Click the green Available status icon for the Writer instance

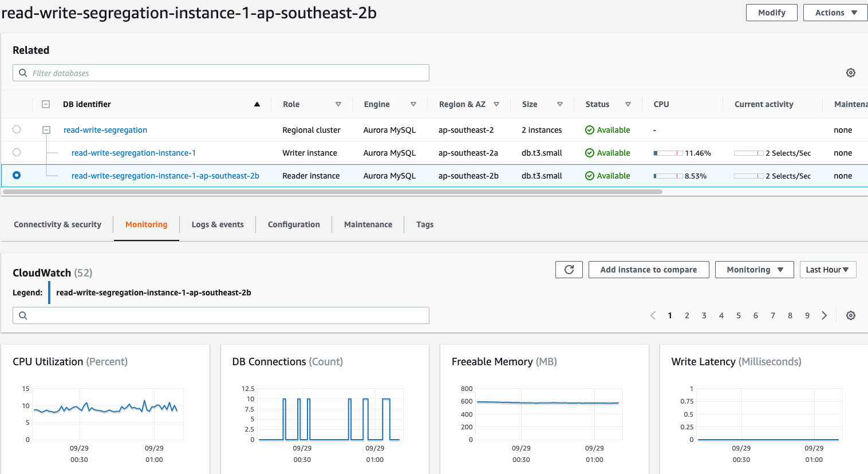coord(589,153)
